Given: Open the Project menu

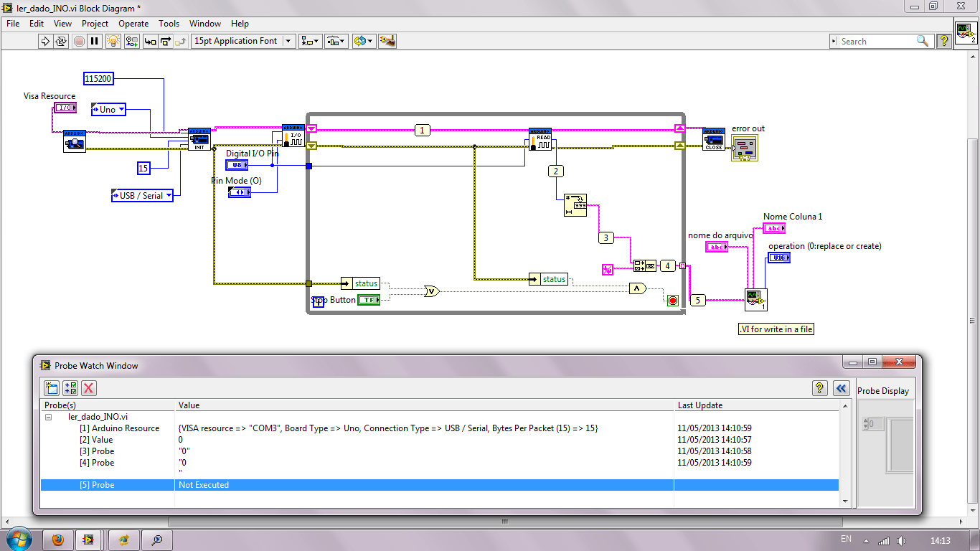Looking at the screenshot, I should pyautogui.click(x=95, y=24).
